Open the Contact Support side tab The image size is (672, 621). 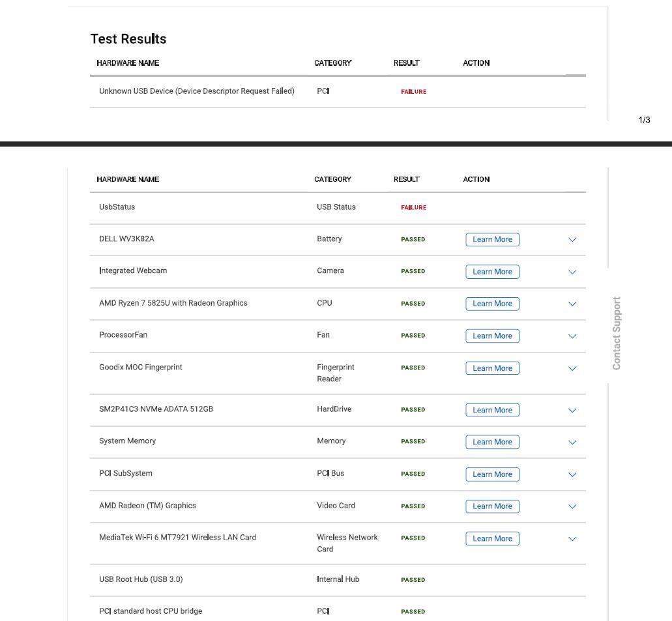point(617,333)
